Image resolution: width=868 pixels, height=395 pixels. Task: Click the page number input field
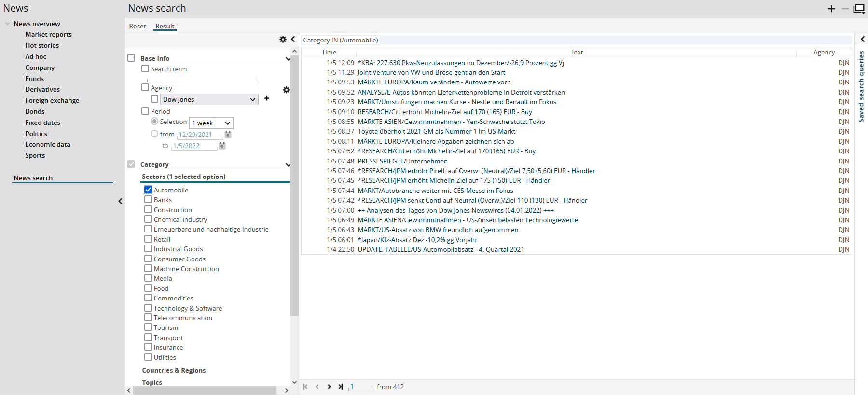point(362,387)
